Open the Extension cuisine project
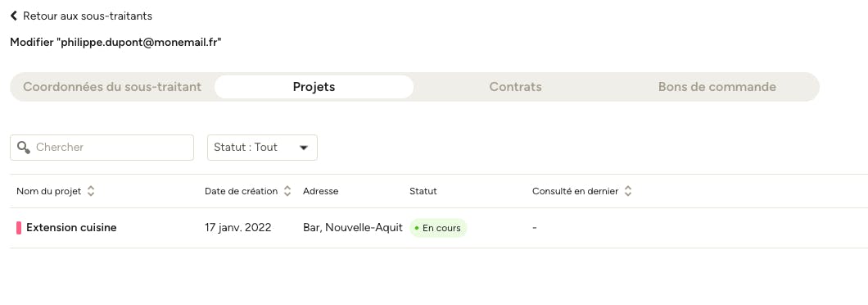Image resolution: width=868 pixels, height=305 pixels. point(71,227)
